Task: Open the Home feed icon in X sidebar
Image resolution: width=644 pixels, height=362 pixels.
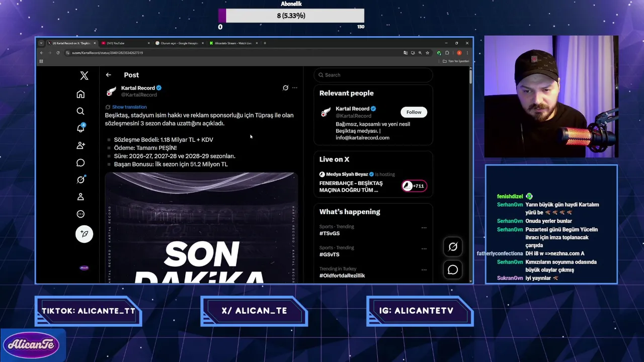Action: coord(80,94)
